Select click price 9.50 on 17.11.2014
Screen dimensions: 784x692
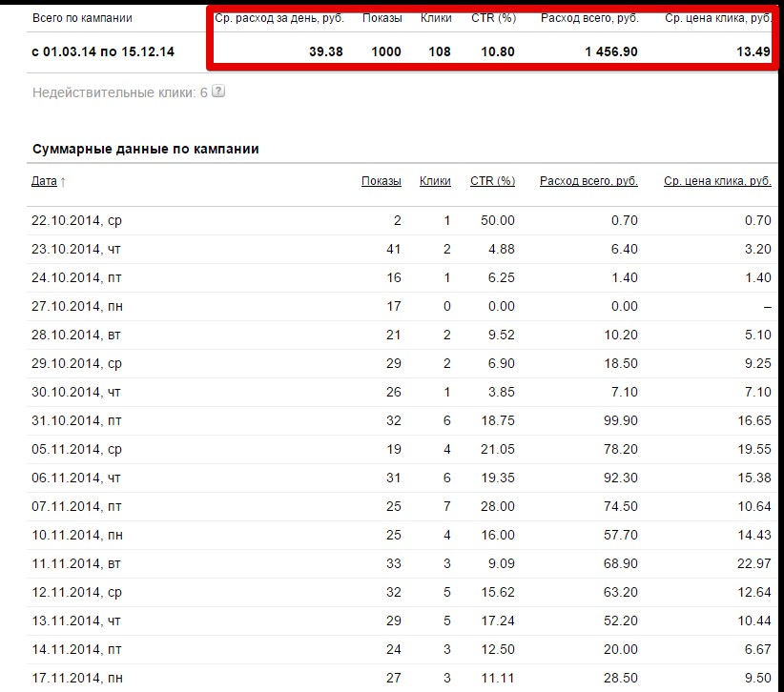pos(757,678)
